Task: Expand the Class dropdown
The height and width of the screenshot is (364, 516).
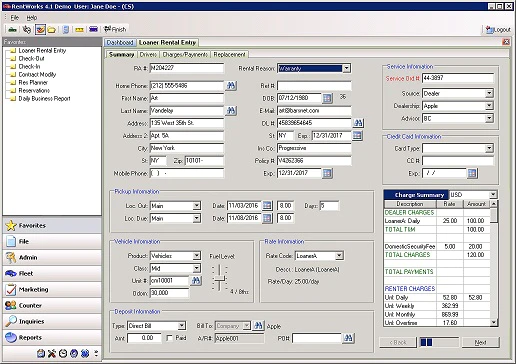Action: (x=197, y=268)
